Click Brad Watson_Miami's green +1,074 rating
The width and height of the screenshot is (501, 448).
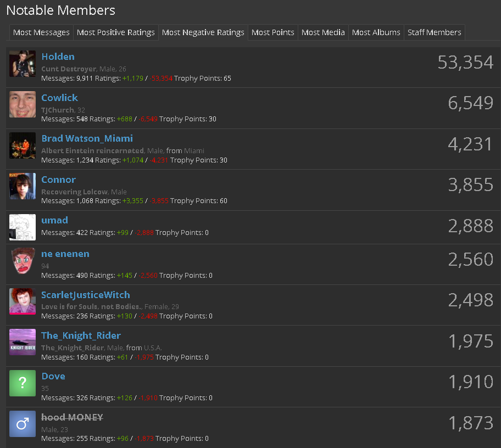point(132,160)
